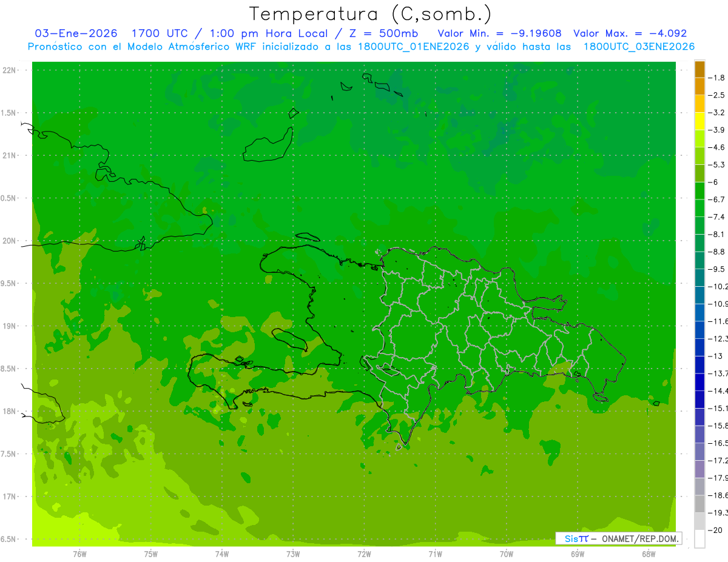Screen dimensions: 728x562
Task: Click the '9.5N' latitude label
Action: (8, 284)
